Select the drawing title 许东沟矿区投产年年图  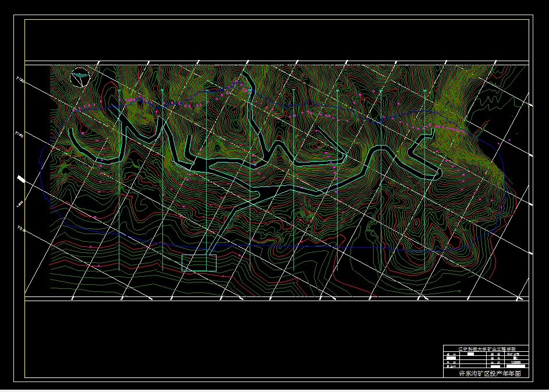point(490,373)
